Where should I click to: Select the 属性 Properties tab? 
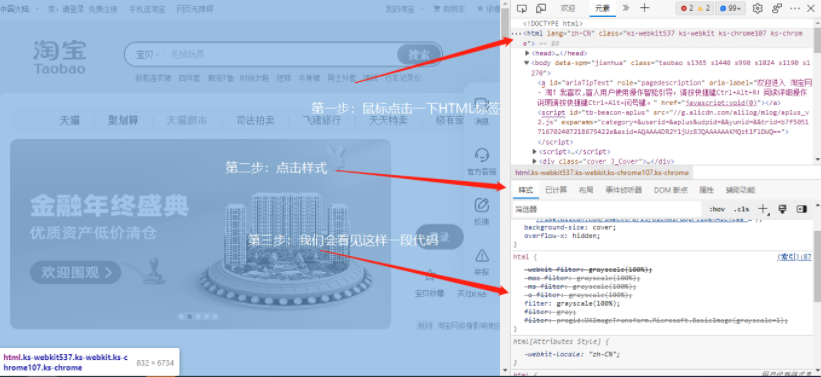tap(706, 190)
